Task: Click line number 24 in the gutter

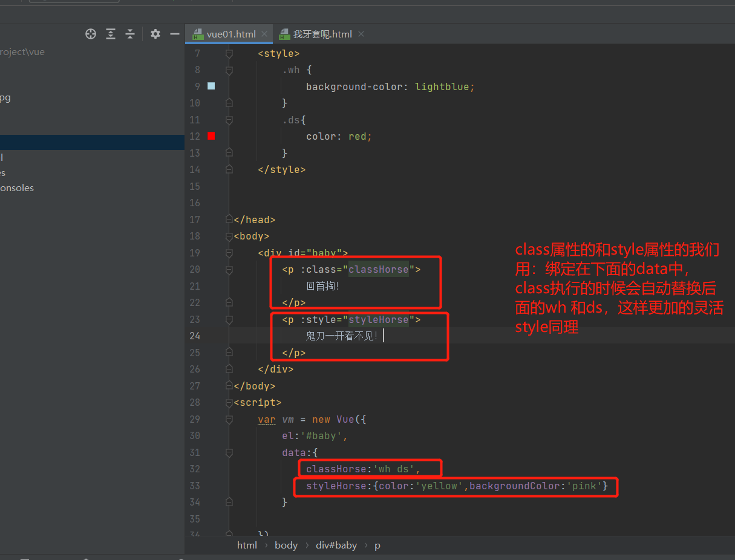Action: [195, 336]
